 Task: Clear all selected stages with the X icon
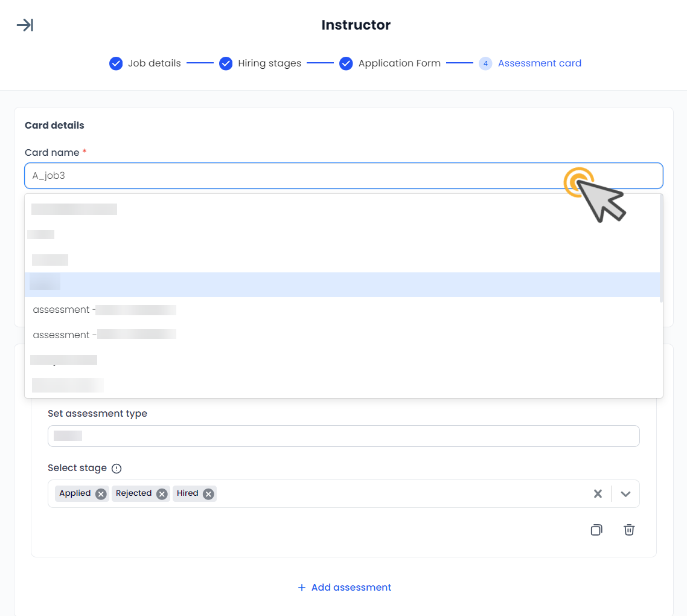click(x=598, y=493)
